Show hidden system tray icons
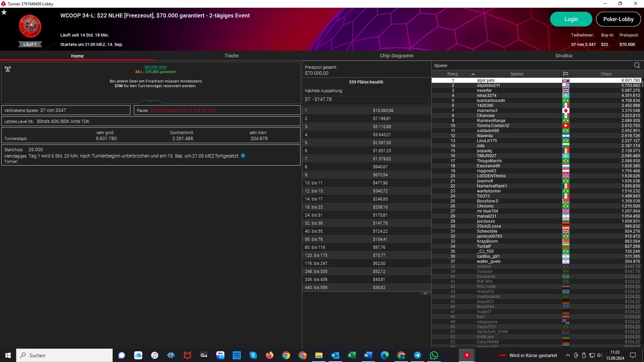The width and height of the screenshot is (644, 362). pos(568,355)
